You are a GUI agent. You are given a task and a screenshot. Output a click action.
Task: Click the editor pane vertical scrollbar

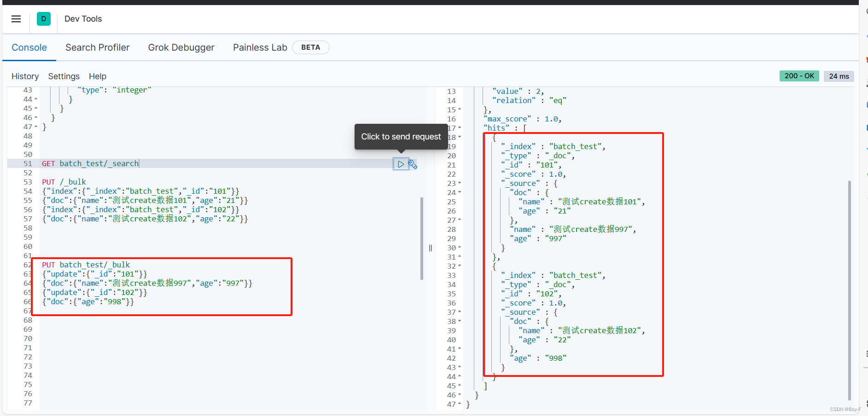(x=422, y=238)
